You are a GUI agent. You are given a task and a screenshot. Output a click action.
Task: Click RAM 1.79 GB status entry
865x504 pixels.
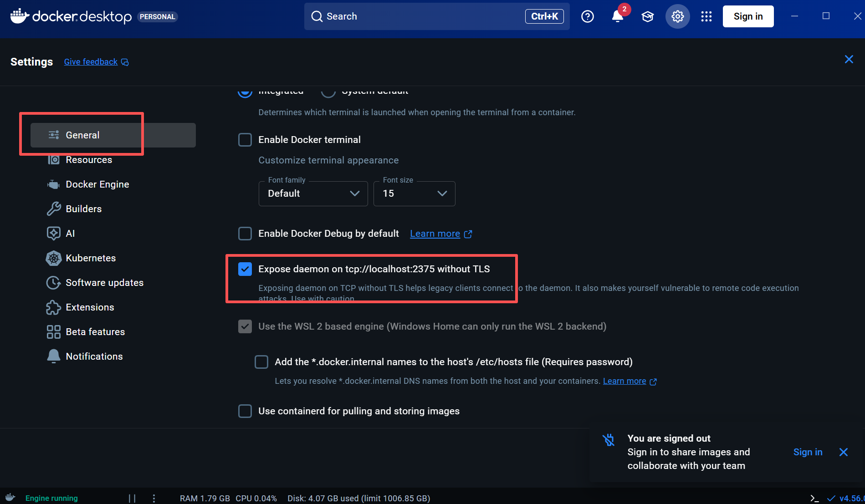(205, 498)
